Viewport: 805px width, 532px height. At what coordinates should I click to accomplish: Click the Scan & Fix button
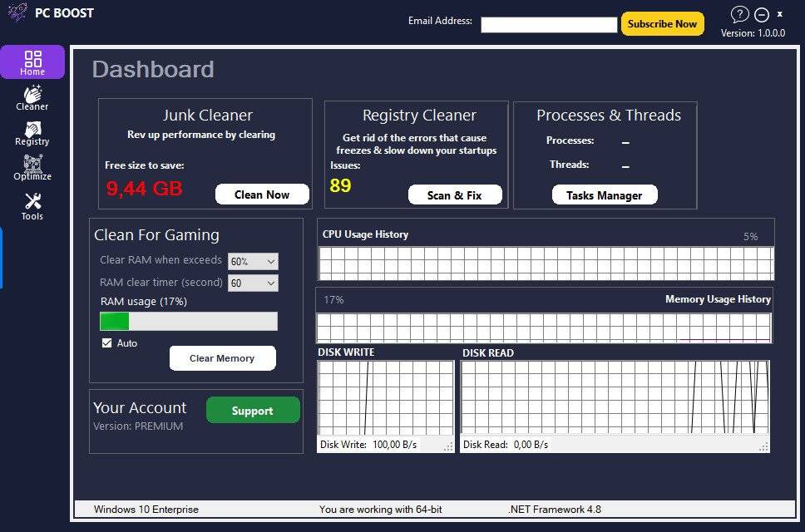(455, 195)
